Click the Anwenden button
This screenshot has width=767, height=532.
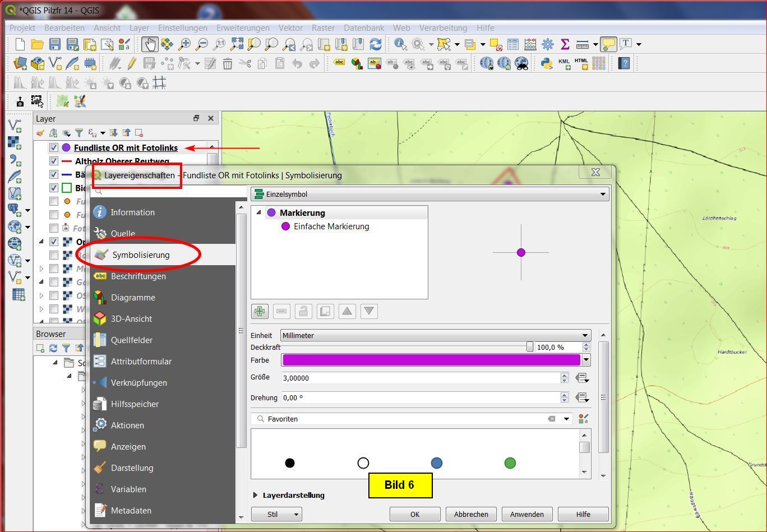point(526,514)
